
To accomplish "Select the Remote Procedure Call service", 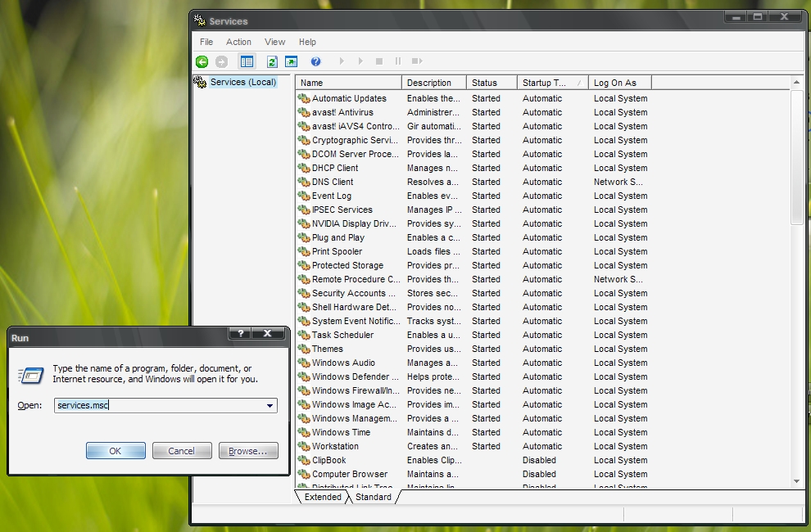I will click(x=473, y=279).
